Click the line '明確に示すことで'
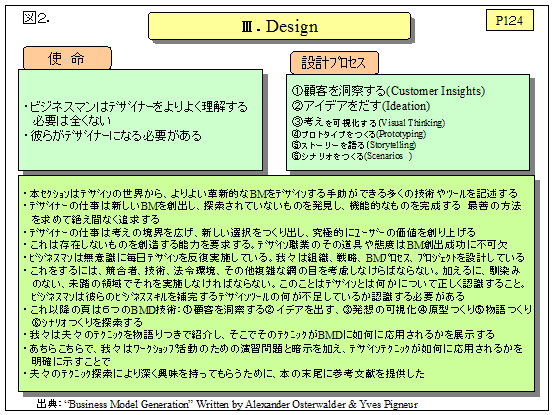553x415 pixels. [71, 361]
